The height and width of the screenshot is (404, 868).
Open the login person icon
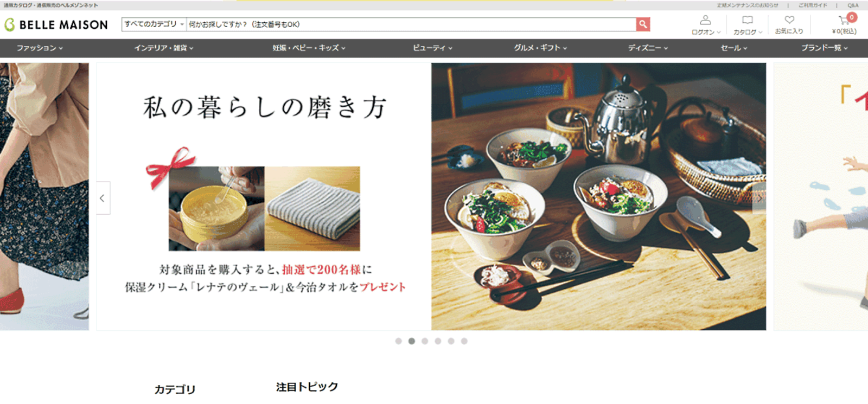[705, 20]
